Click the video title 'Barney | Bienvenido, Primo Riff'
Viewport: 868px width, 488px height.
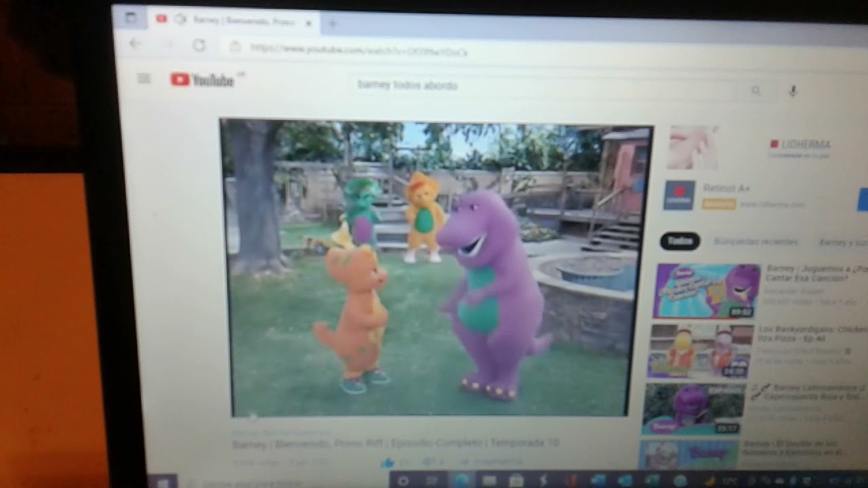395,444
